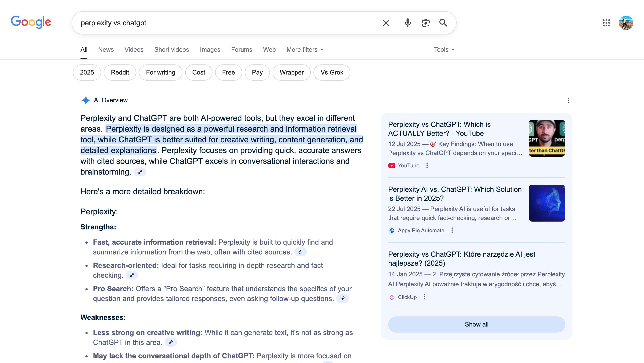Screen dimensions: 644x363
Task: Select the Free chip
Action: pyautogui.click(x=229, y=72)
